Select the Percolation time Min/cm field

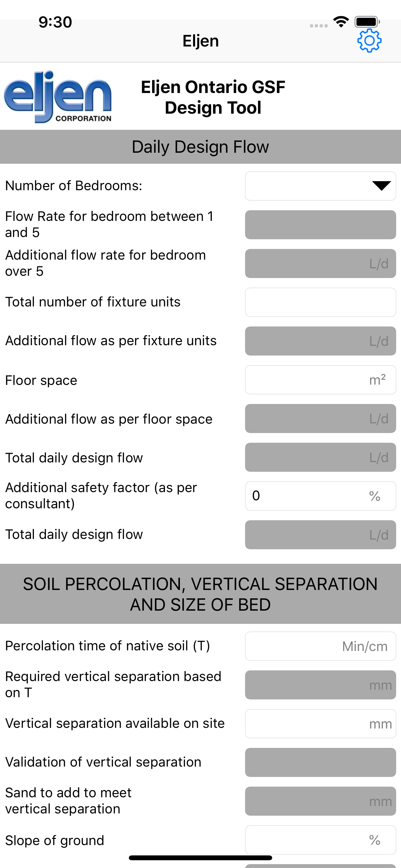point(320,646)
